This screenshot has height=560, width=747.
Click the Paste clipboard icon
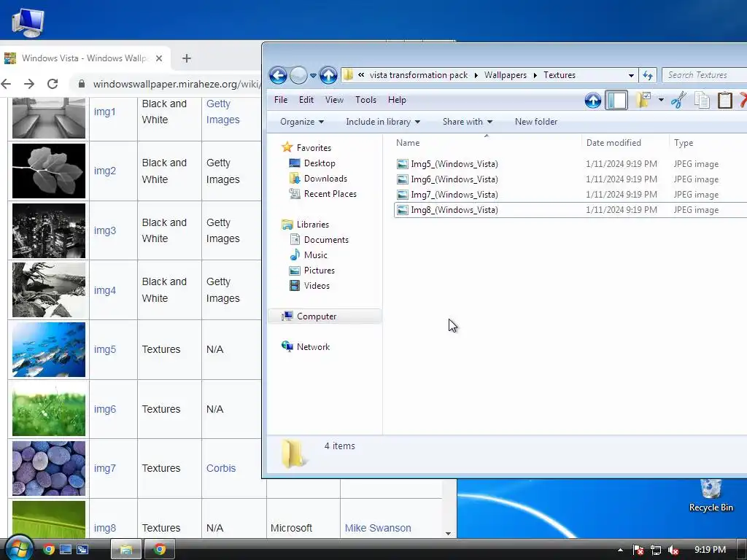(724, 100)
